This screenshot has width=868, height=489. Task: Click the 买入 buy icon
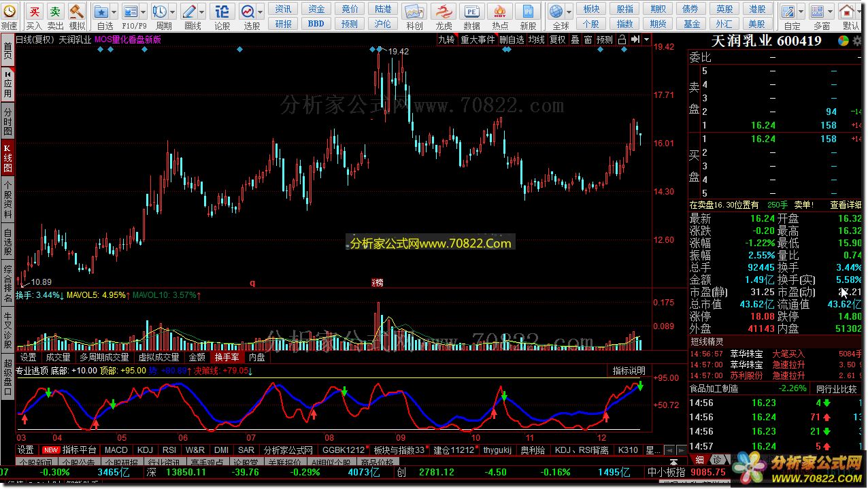click(35, 12)
